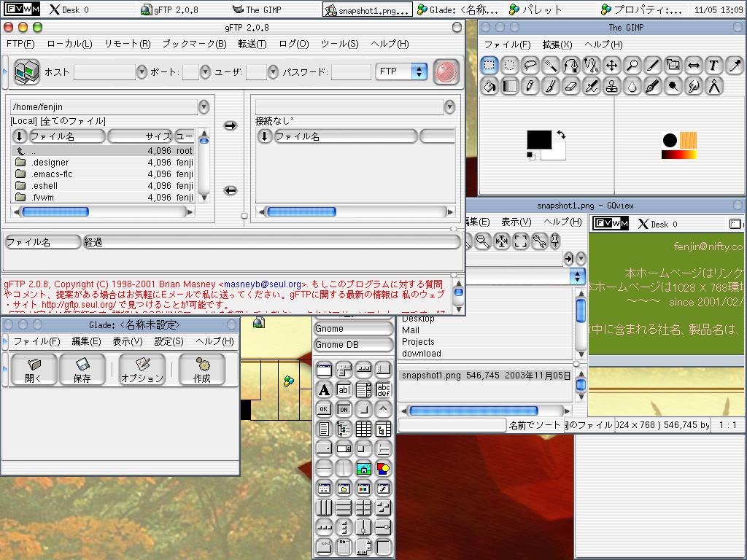Screen dimensions: 747x560
Task: Open the active gradient swatch in GIMP
Action: pyautogui.click(x=679, y=155)
